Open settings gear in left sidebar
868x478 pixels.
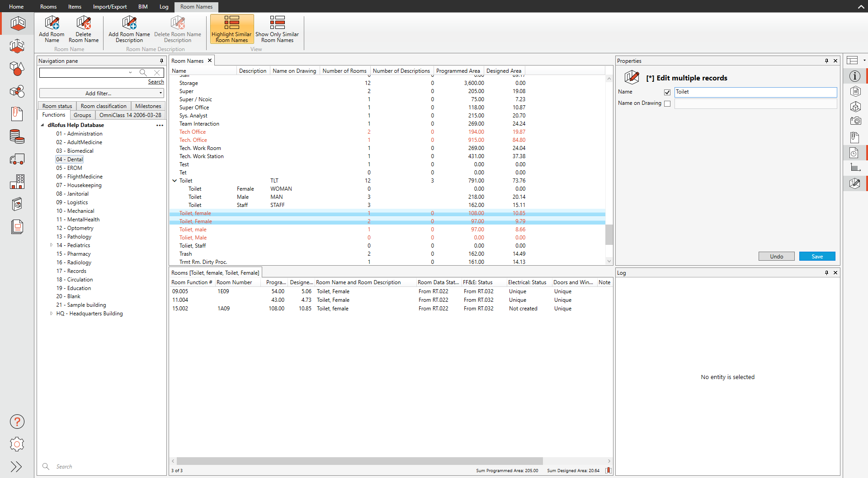tap(17, 444)
